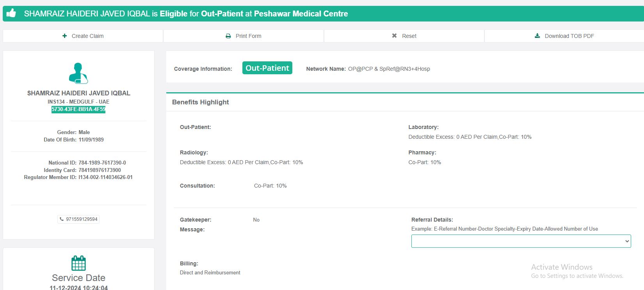This screenshot has height=290, width=644.
Task: Click the download icon for TOB PDF
Action: 537,36
